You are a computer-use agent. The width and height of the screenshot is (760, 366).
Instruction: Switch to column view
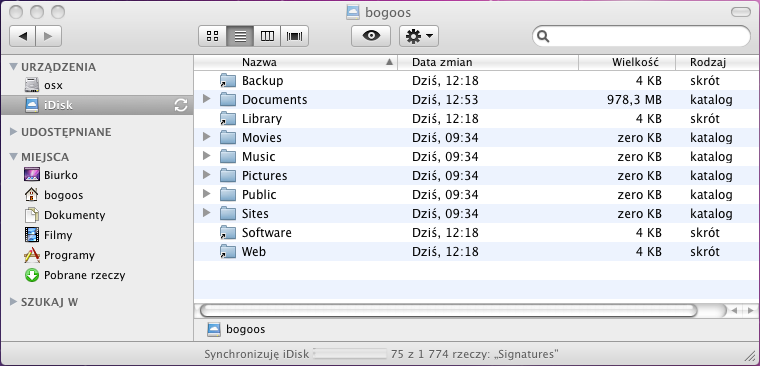pyautogui.click(x=267, y=36)
